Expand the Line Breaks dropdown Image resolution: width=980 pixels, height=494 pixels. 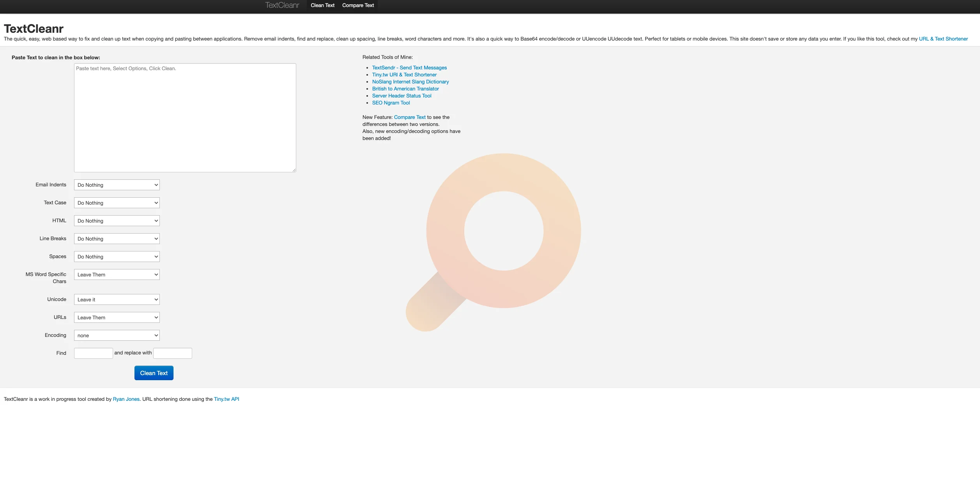pyautogui.click(x=117, y=239)
